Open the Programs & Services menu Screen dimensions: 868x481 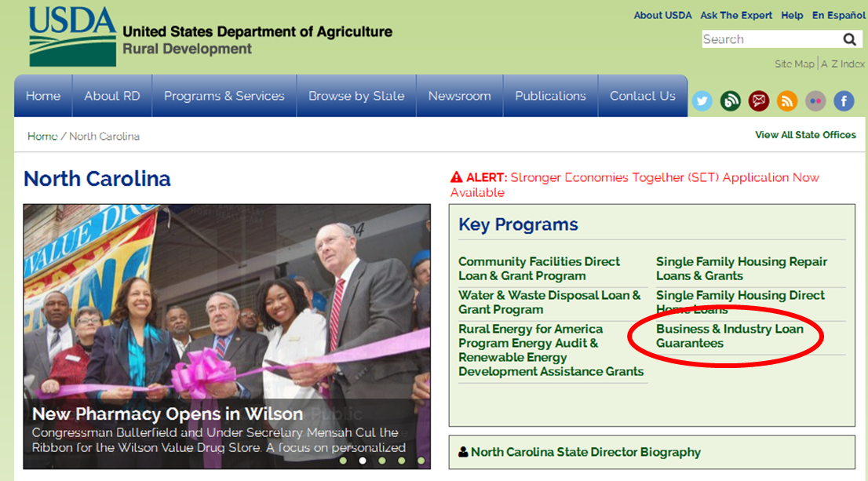coord(224,96)
